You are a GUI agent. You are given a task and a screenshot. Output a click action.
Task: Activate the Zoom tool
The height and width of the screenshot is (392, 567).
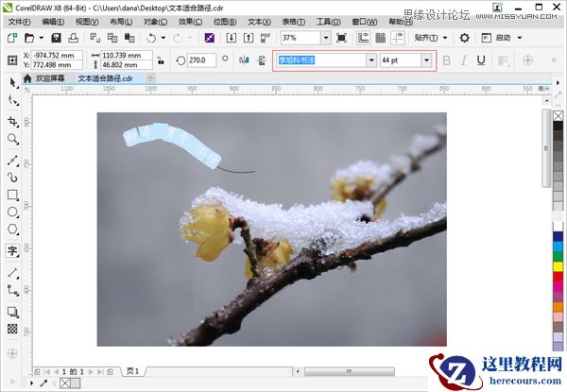coord(12,139)
